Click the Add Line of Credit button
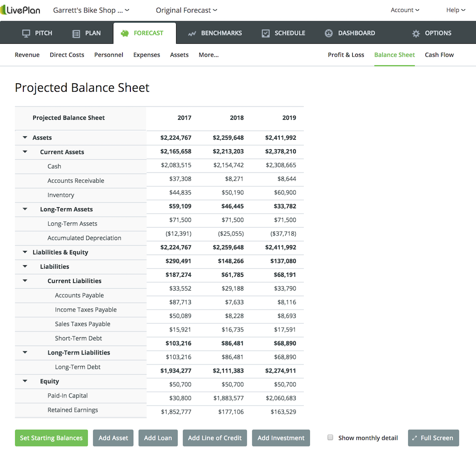The height and width of the screenshot is (456, 476). [215, 437]
